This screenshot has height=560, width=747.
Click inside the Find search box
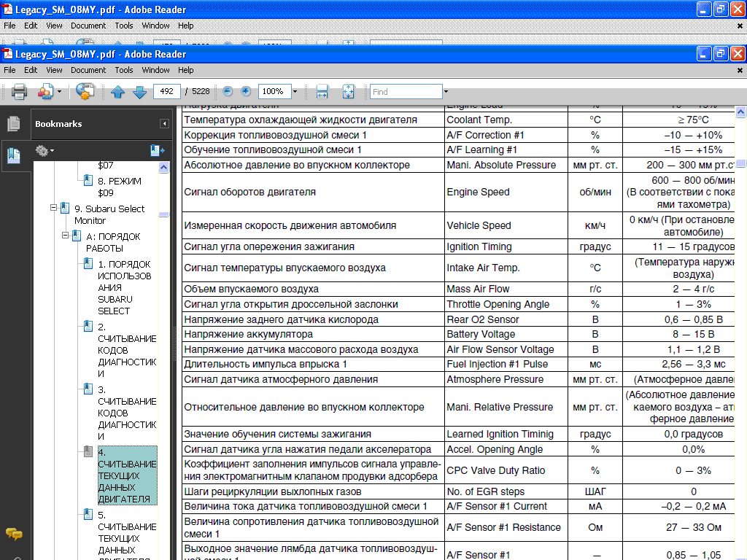405,92
